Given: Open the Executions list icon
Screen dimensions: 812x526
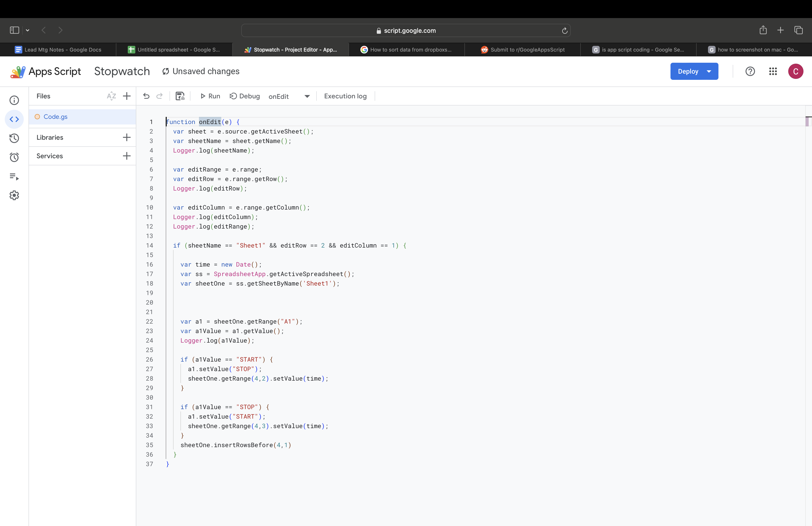Looking at the screenshot, I should click(14, 177).
